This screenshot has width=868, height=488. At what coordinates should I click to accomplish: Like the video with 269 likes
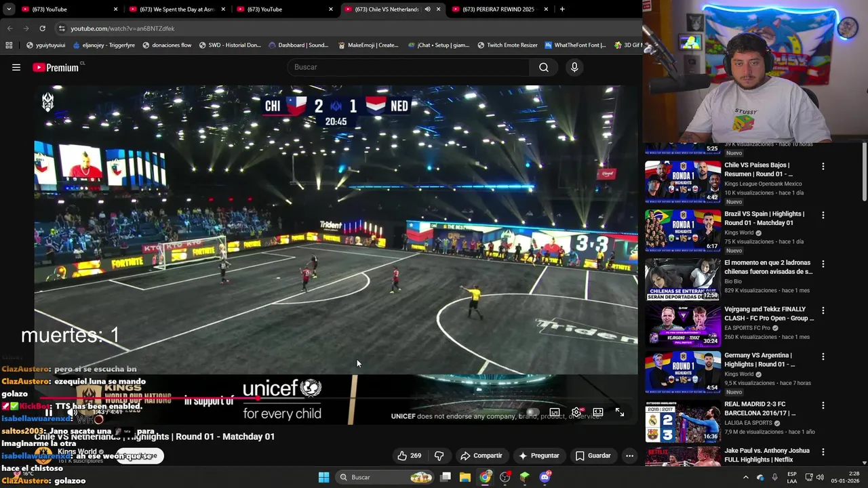pyautogui.click(x=410, y=455)
